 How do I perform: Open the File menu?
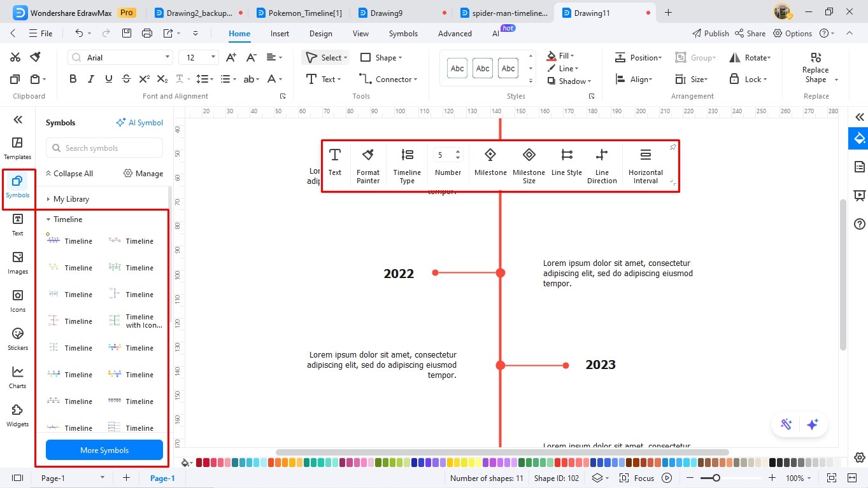[x=41, y=33]
